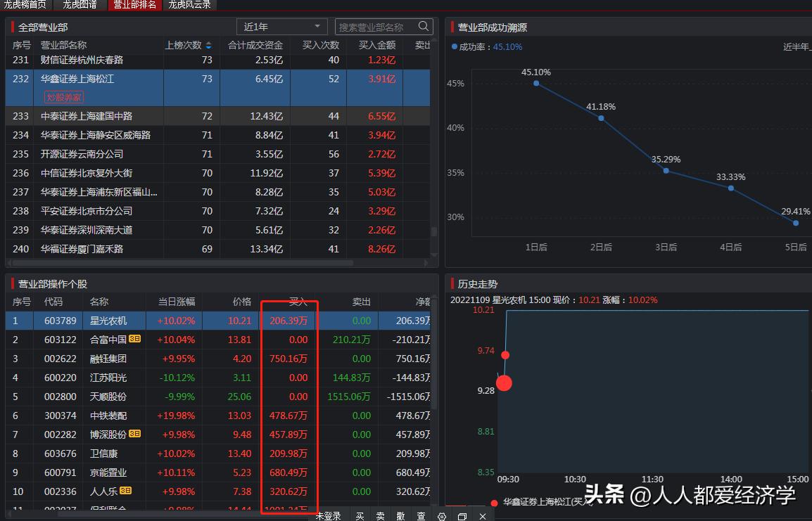This screenshot has width=812, height=521.
Task: Click the blue 成功率 legend dot
Action: pos(454,46)
